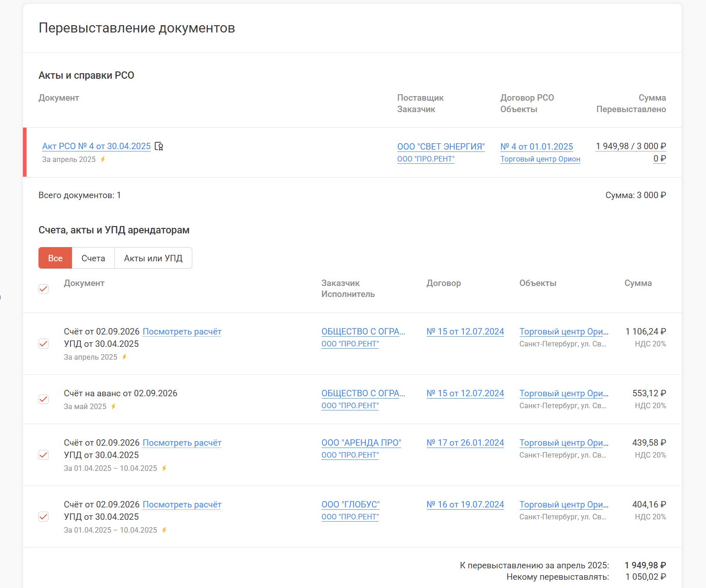Open customer ООО "ГЛОБУС"
The width and height of the screenshot is (706, 588).
pos(351,505)
